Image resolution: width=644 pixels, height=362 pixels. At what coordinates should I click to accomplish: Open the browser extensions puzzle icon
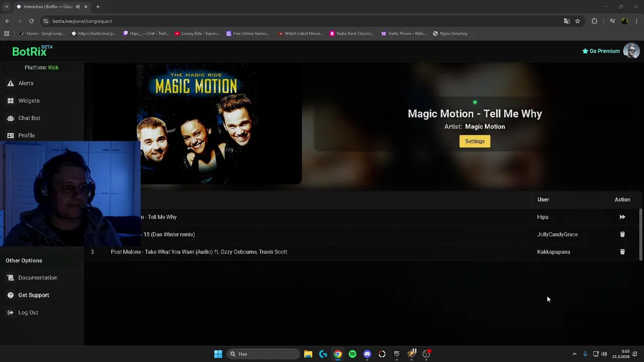[595, 21]
